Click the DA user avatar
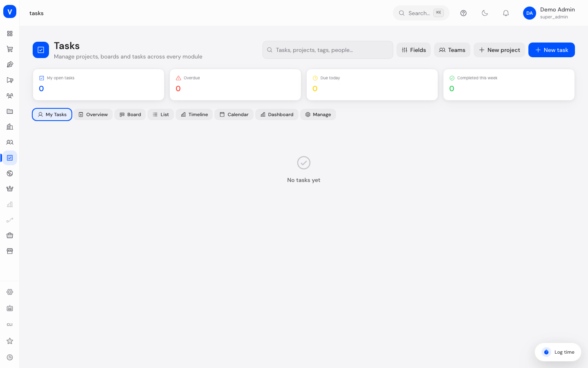 (x=530, y=13)
